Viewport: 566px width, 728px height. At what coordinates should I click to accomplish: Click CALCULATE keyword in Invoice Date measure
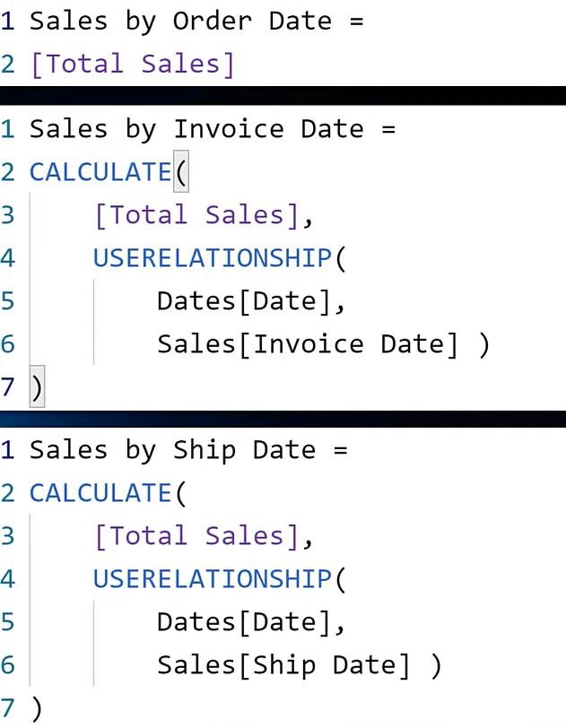(x=100, y=172)
